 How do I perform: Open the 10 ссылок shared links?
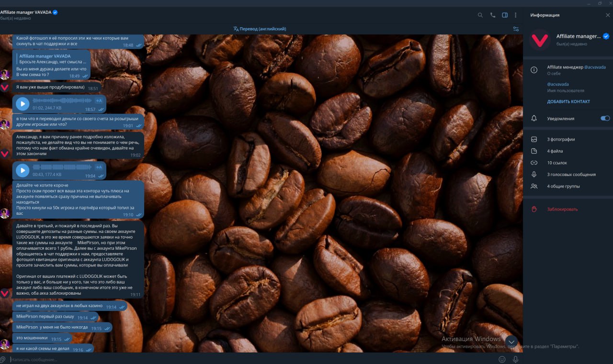(556, 163)
